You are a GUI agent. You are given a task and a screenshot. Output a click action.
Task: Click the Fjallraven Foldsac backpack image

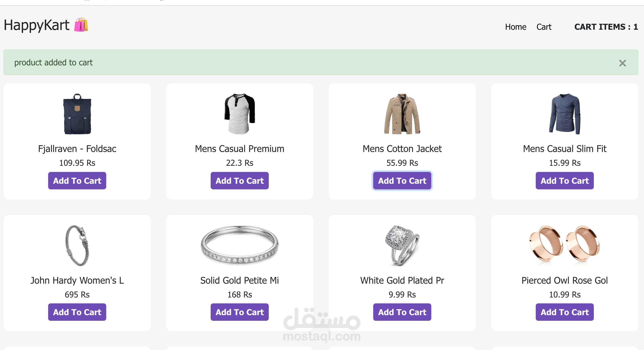pos(77,114)
